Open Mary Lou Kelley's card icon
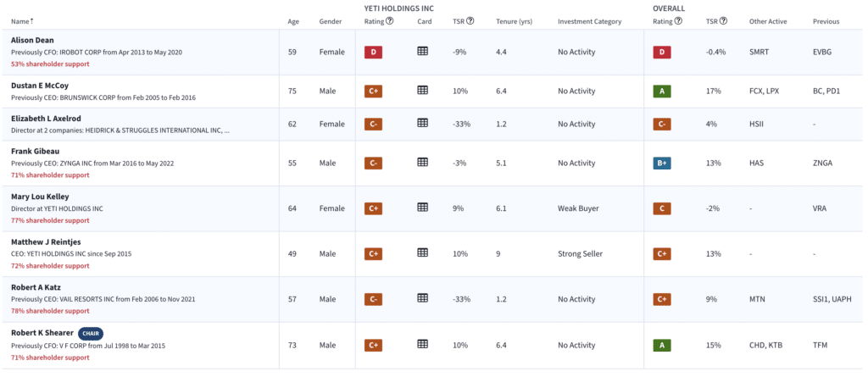The width and height of the screenshot is (868, 377). click(x=422, y=208)
